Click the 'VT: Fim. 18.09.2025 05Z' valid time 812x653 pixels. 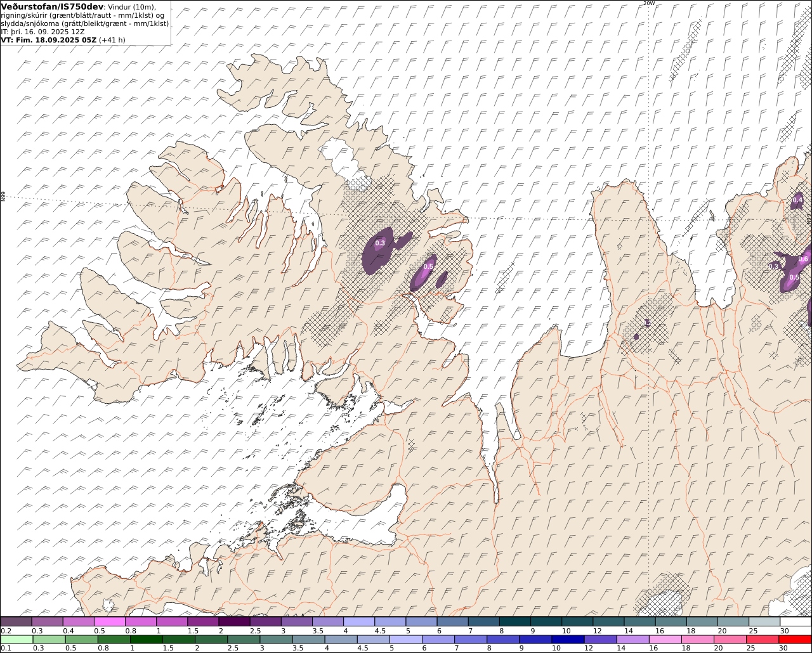(x=48, y=40)
